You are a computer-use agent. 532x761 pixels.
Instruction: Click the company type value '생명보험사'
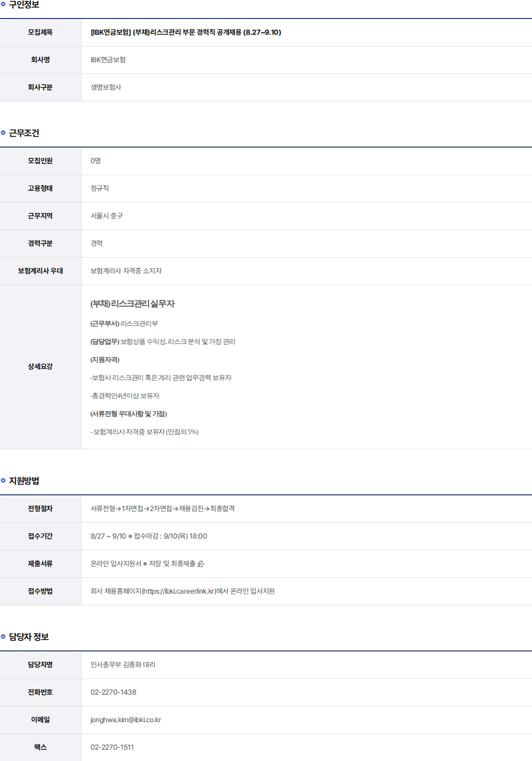click(106, 88)
